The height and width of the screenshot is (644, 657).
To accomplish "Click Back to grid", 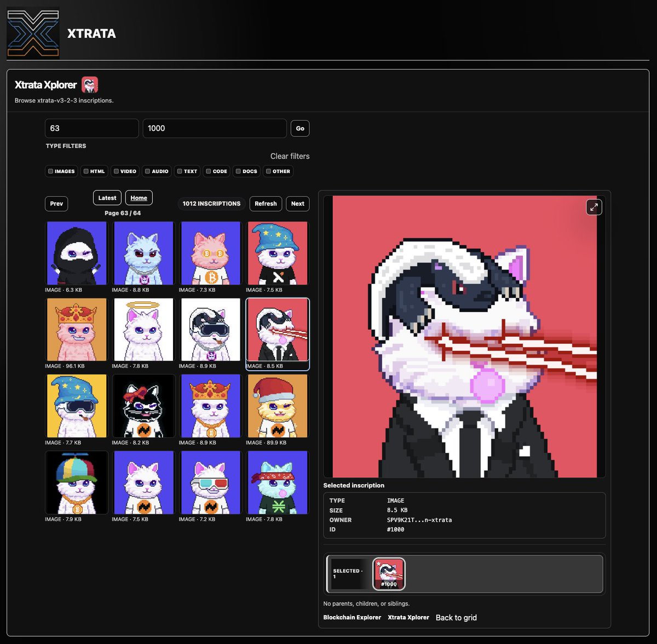I will 456,618.
